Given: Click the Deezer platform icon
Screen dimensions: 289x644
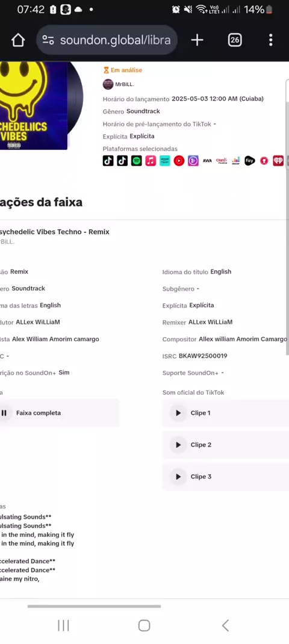Looking at the screenshot, I should point(235,161).
